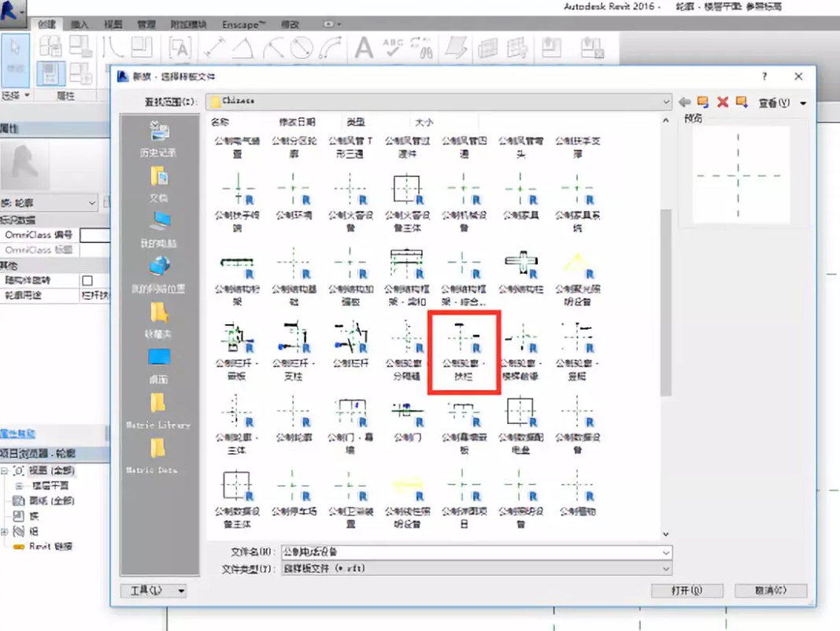The width and height of the screenshot is (840, 631).
Task: Open the 工具(L) tools dropdown menu
Action: click(x=154, y=591)
